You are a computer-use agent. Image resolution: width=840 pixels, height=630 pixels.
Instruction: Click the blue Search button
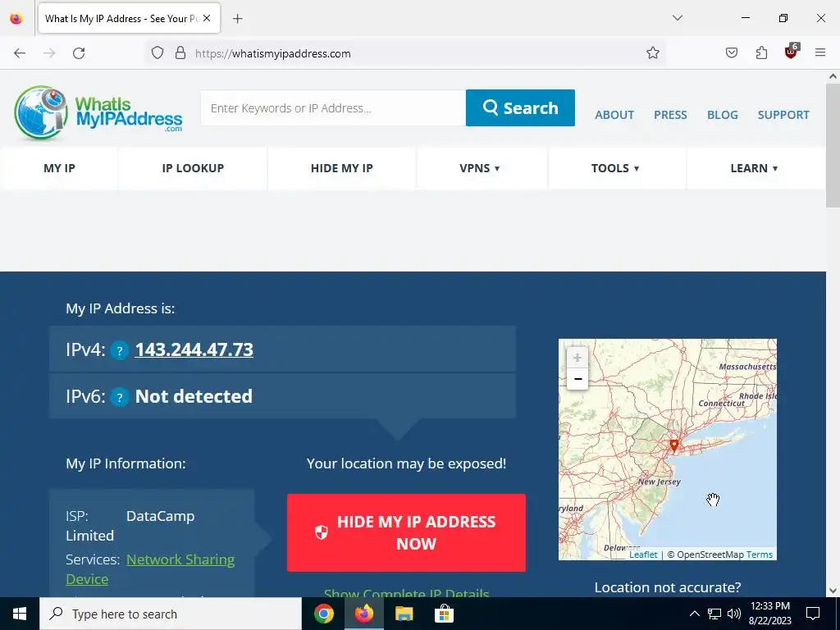[520, 107]
